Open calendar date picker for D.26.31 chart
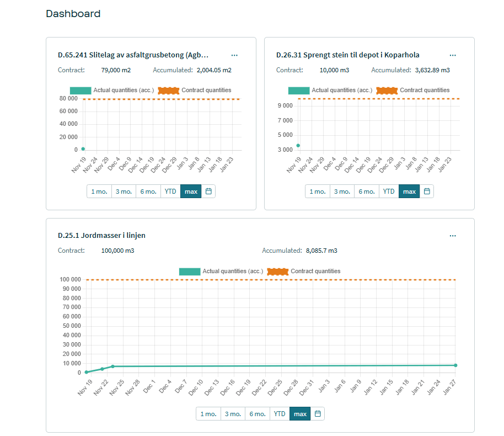 [x=427, y=192]
